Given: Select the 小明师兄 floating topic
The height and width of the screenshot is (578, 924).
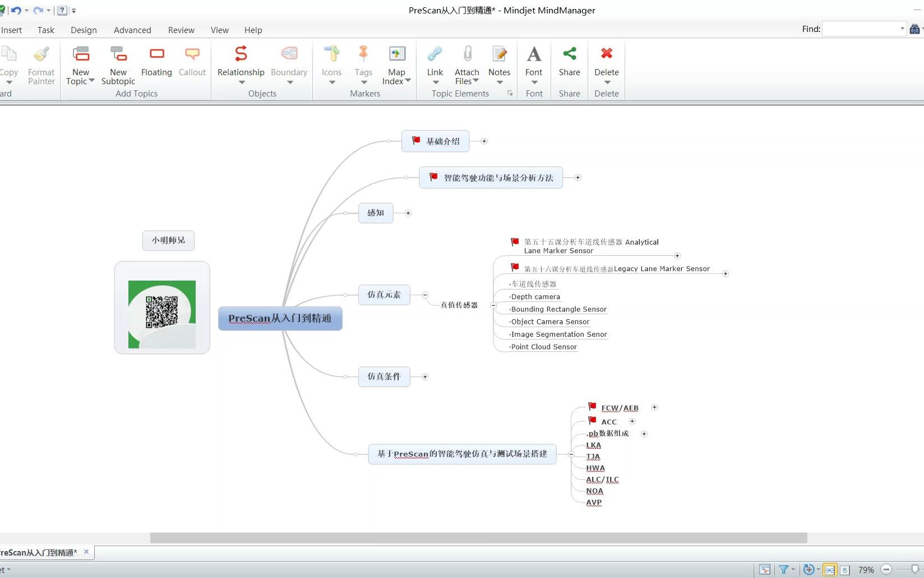Looking at the screenshot, I should pyautogui.click(x=168, y=240).
